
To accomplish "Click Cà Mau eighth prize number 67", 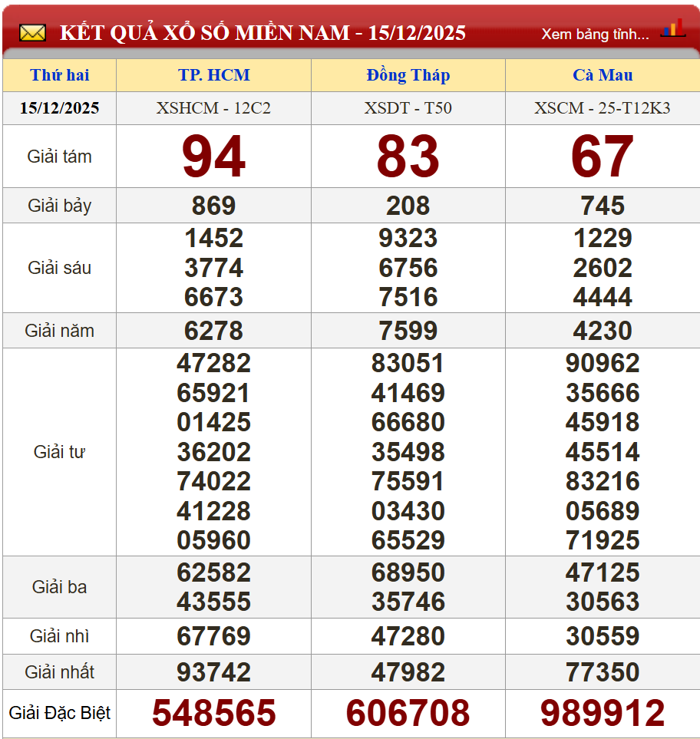I will coord(603,157).
